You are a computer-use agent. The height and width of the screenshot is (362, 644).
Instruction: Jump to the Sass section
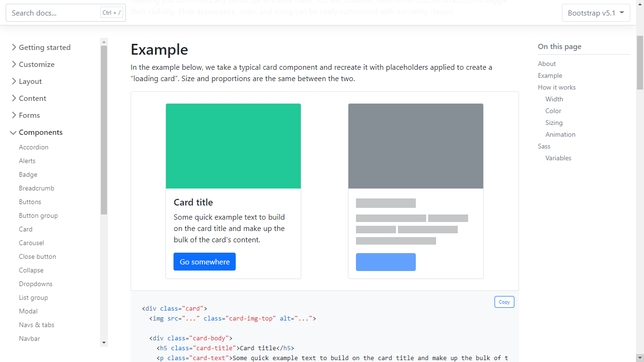pyautogui.click(x=544, y=146)
